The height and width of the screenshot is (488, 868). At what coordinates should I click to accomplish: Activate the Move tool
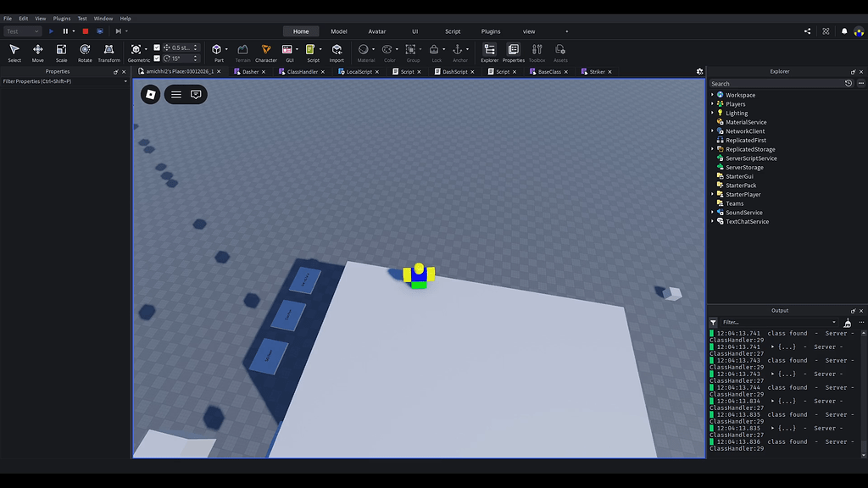[x=37, y=53]
